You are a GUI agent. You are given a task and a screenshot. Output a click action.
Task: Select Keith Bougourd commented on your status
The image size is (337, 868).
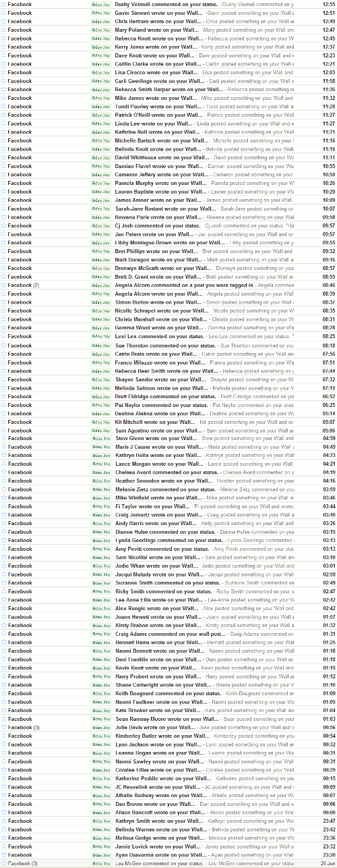coord(168,693)
